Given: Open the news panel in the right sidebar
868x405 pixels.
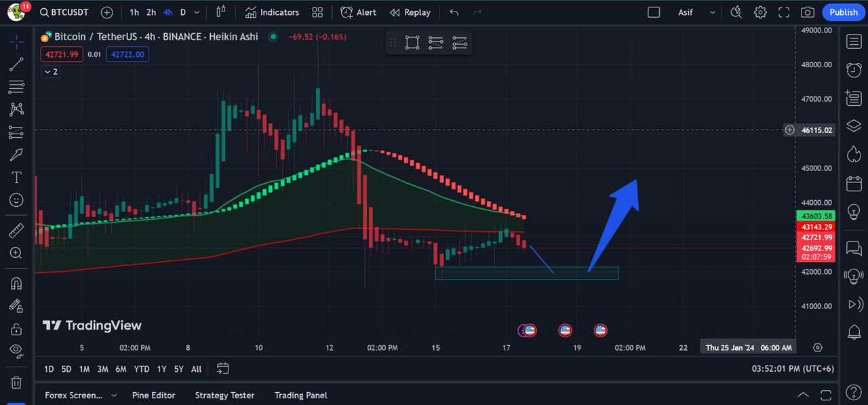Looking at the screenshot, I should [x=854, y=98].
